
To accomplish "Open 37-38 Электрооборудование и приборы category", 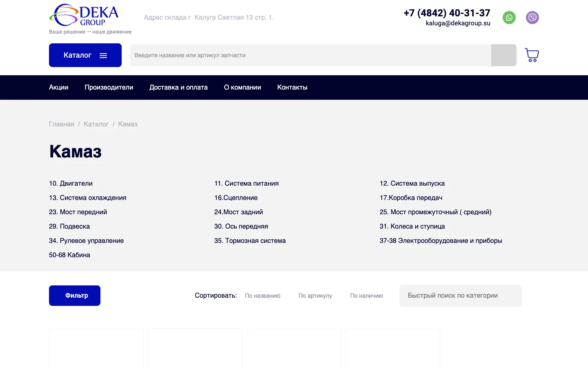I will [x=441, y=241].
